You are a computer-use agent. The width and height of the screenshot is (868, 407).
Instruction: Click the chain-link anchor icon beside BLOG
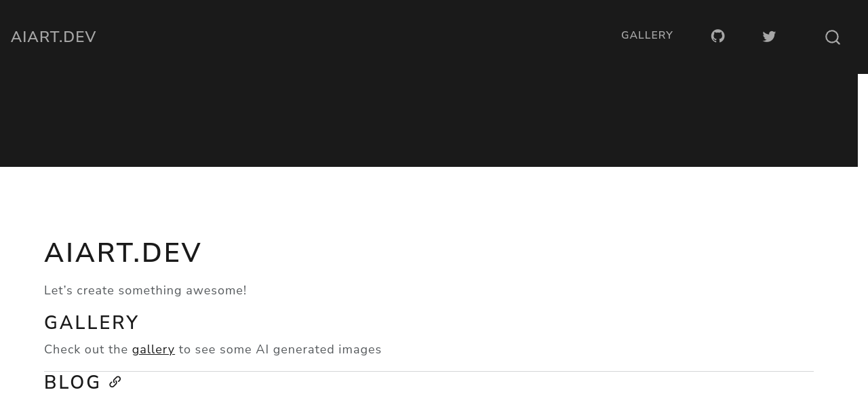click(x=115, y=382)
